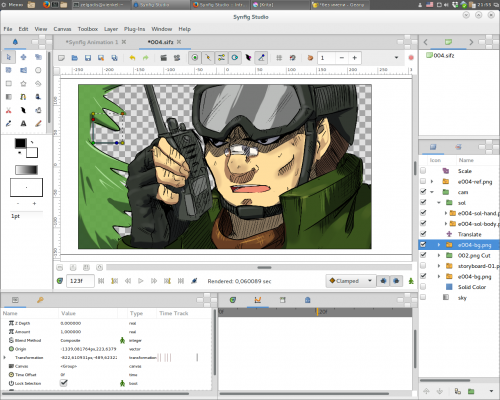Uncheck the Lock Selection parameter checkbox
Image resolution: width=500 pixels, height=400 pixels.
[64, 383]
